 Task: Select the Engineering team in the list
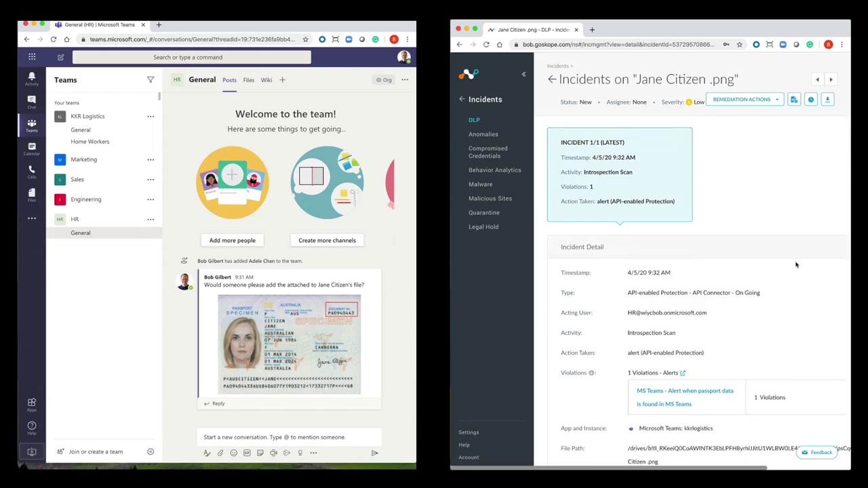85,199
